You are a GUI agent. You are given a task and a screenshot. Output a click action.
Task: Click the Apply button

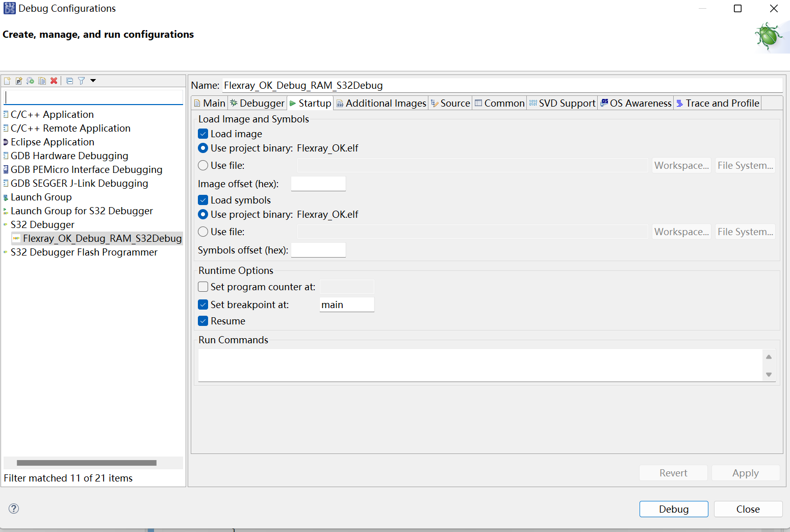coord(746,473)
